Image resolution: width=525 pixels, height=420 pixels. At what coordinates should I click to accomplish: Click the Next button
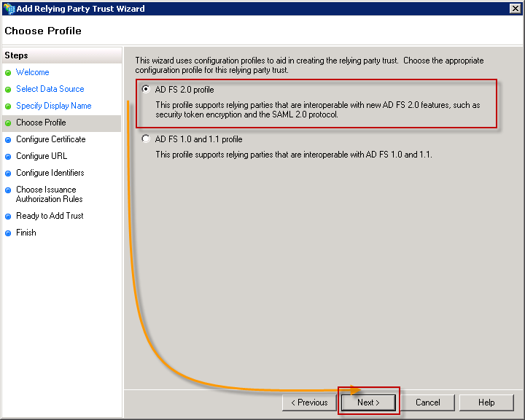368,402
